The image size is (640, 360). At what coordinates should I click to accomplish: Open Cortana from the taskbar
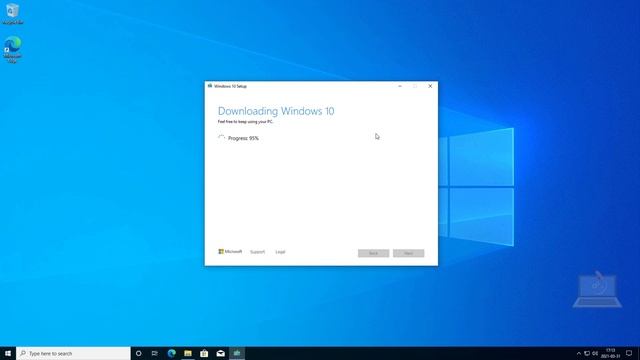(x=138, y=353)
